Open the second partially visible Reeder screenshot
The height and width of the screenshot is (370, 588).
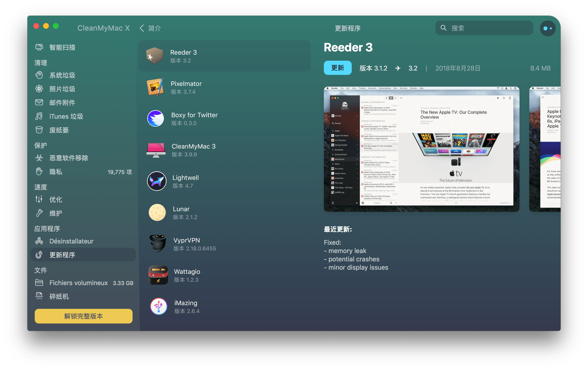tap(545, 149)
